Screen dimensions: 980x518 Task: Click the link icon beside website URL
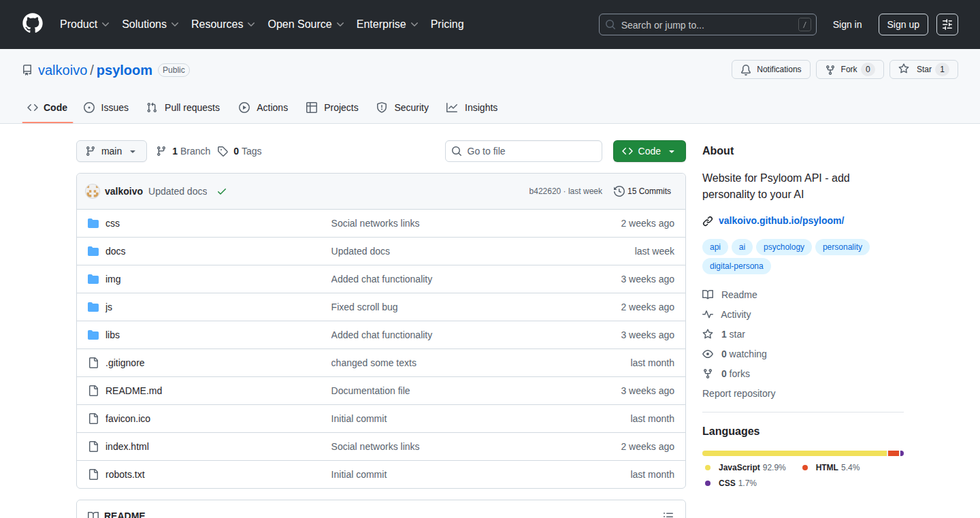(708, 221)
